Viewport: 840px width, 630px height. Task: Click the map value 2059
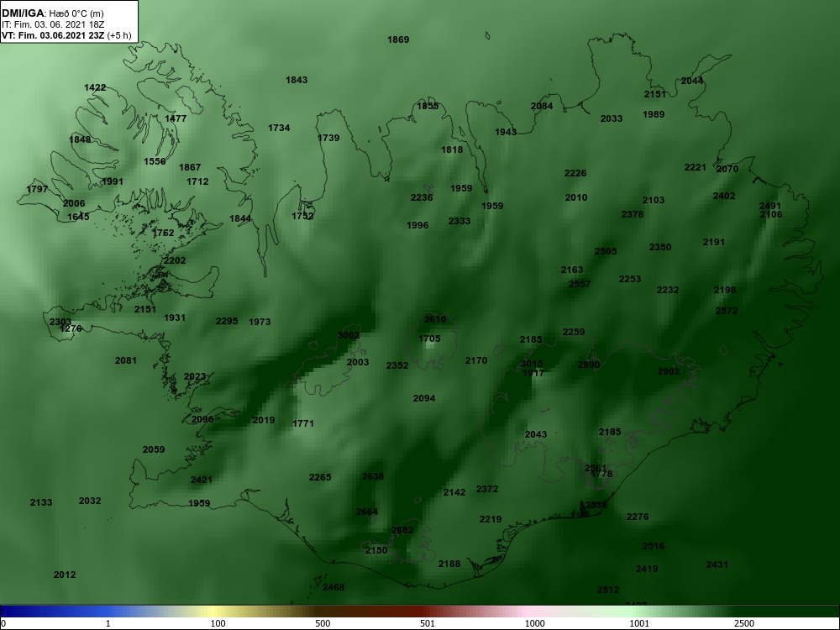coord(154,449)
